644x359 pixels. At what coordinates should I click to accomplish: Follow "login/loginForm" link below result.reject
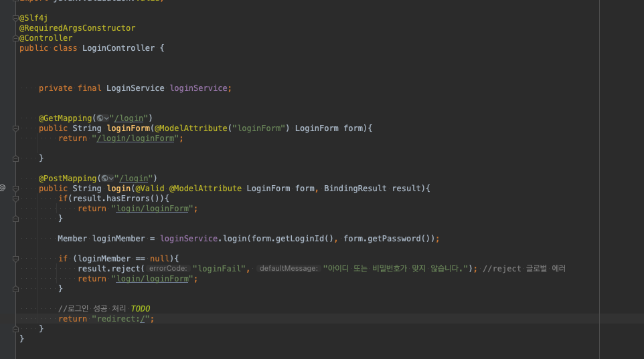pyautogui.click(x=153, y=279)
